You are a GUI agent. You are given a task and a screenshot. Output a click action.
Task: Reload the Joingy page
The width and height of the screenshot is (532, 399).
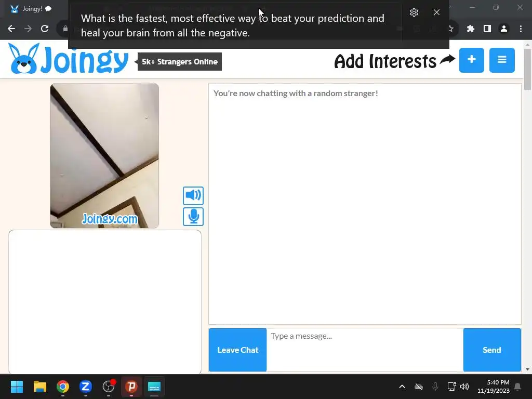tap(45, 29)
